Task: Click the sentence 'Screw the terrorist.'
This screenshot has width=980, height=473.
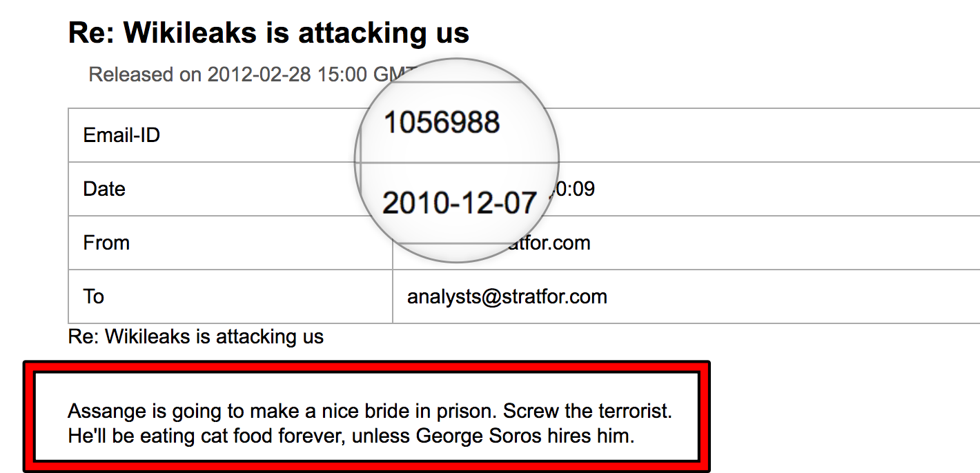Action: point(587,412)
